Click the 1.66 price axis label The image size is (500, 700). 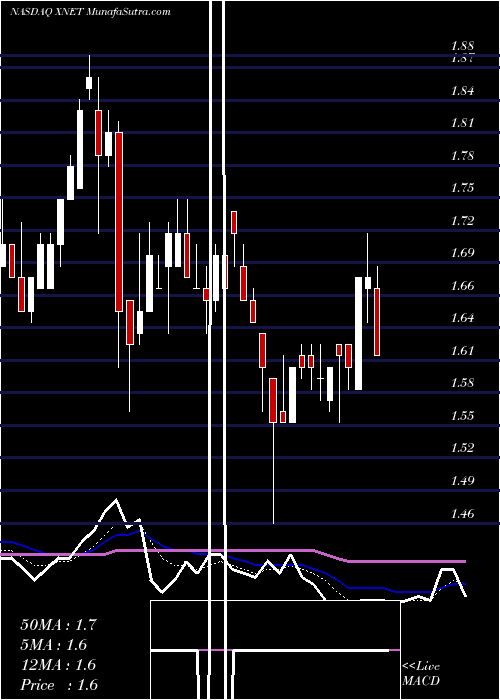coord(462,285)
